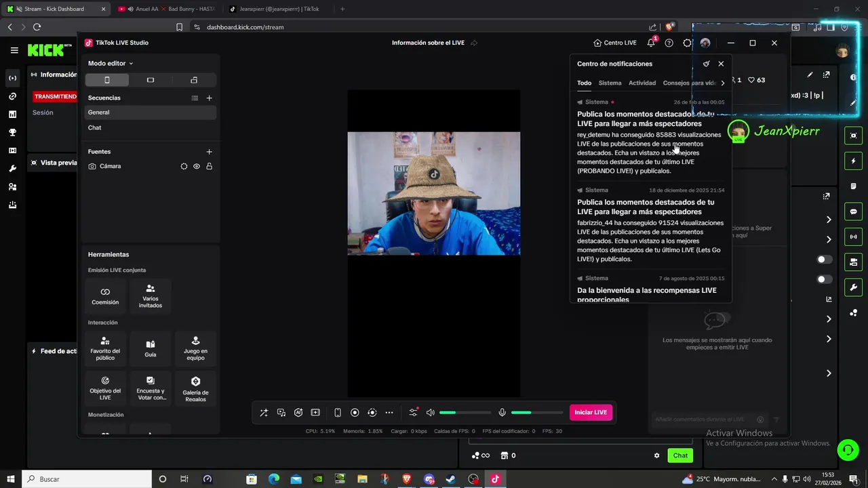The height and width of the screenshot is (488, 868).
Task: Switch to the Sistema notifications tab
Action: pyautogui.click(x=610, y=83)
